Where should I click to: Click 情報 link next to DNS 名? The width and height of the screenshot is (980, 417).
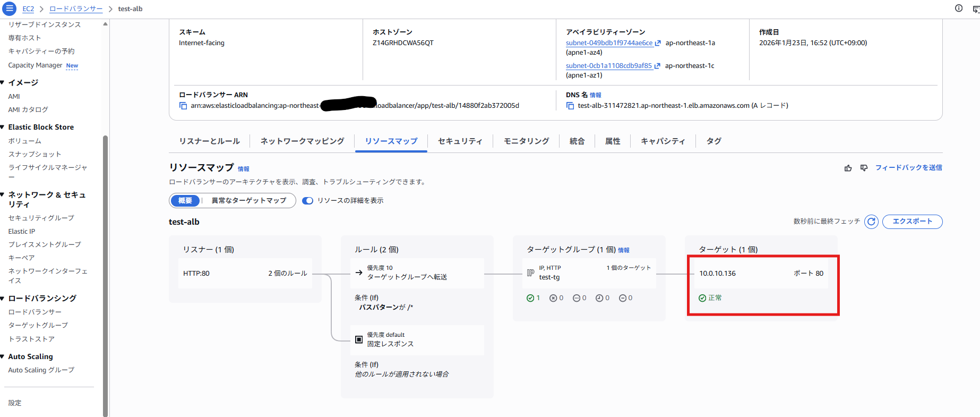596,95
